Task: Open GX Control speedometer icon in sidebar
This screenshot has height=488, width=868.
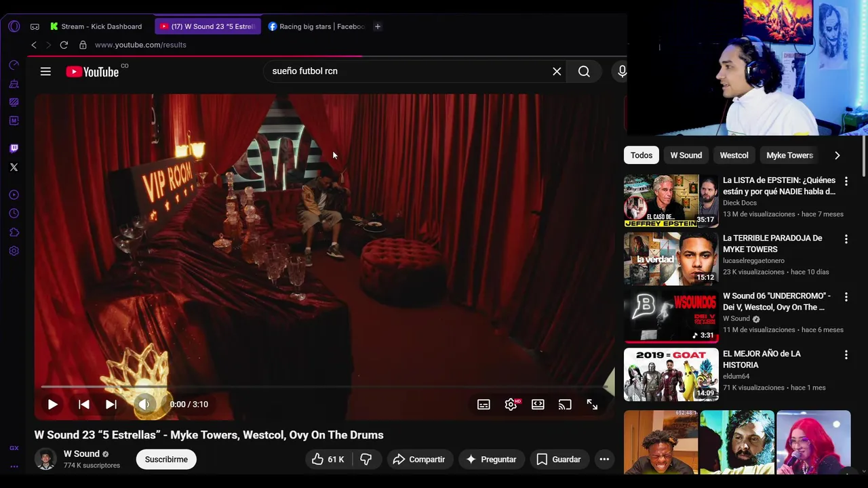Action: coord(14,65)
